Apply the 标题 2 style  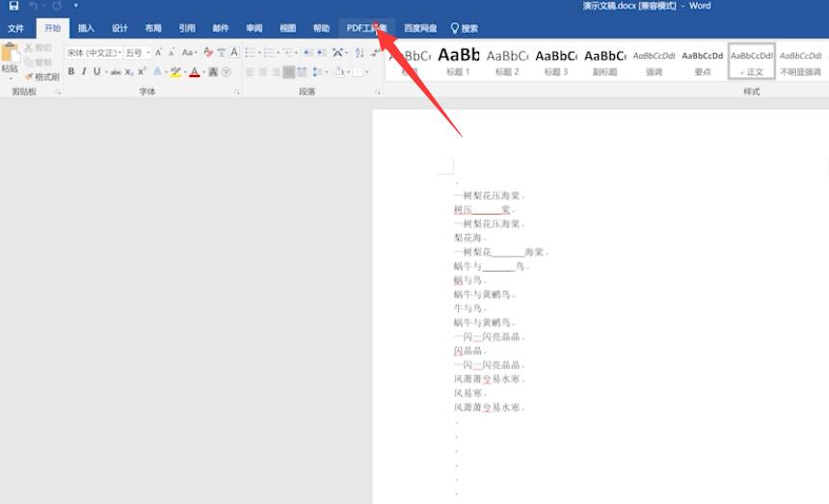click(x=507, y=62)
